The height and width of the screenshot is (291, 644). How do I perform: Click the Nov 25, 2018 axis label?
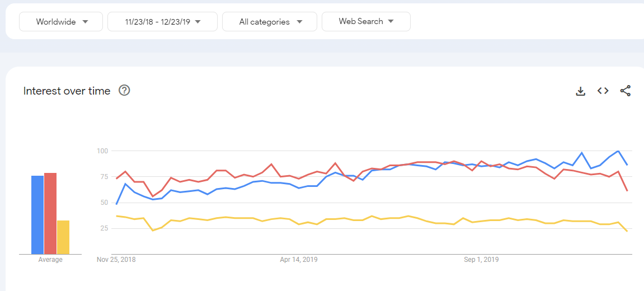116,260
